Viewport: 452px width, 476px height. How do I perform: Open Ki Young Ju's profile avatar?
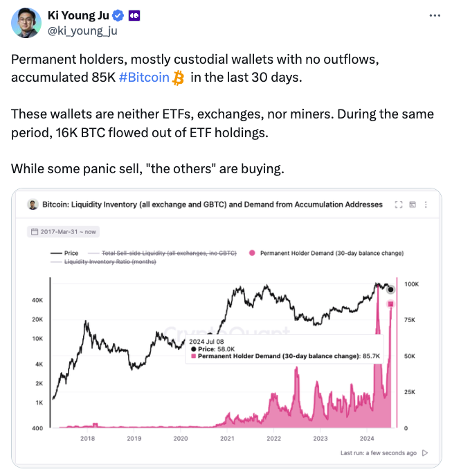point(24,24)
